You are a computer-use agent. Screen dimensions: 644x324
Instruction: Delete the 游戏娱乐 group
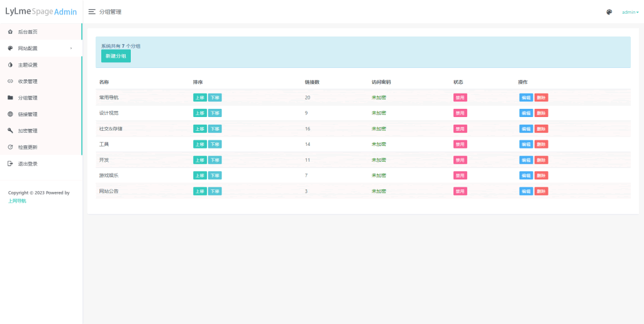pos(541,176)
